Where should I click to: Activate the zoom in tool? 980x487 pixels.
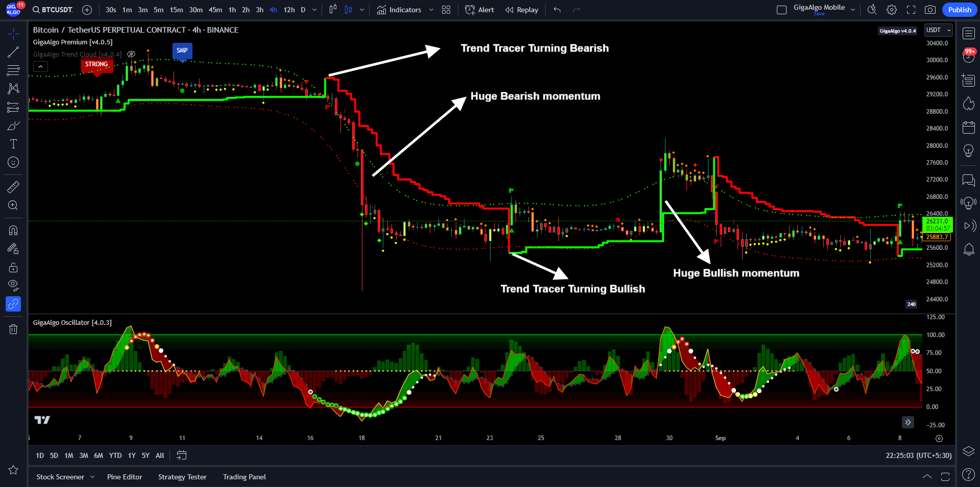pyautogui.click(x=13, y=206)
